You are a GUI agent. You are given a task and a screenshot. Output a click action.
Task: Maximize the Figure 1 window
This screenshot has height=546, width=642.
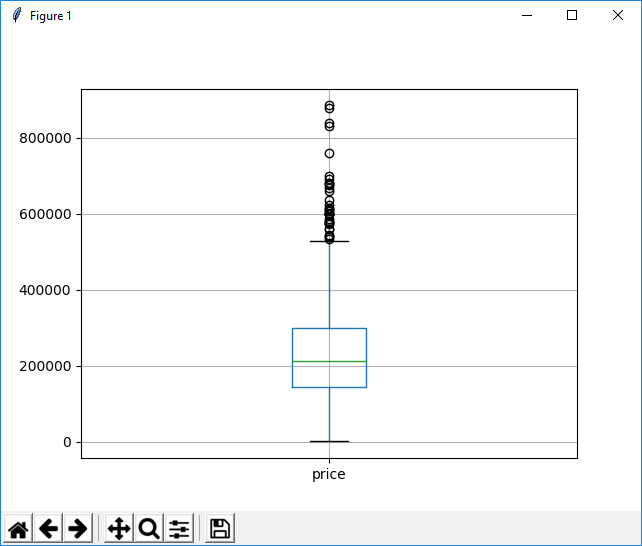click(572, 16)
